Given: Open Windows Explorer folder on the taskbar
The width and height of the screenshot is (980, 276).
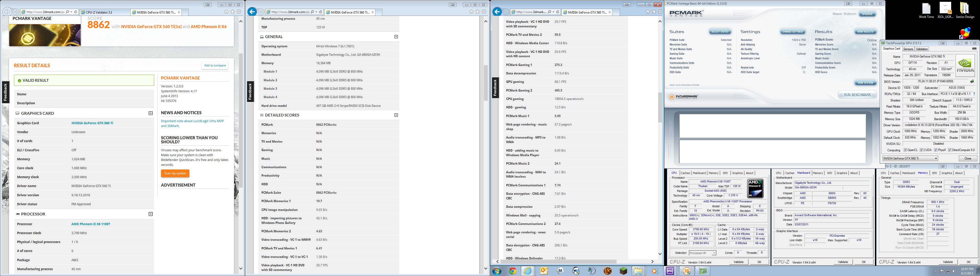Looking at the screenshot, I should tap(638, 271).
